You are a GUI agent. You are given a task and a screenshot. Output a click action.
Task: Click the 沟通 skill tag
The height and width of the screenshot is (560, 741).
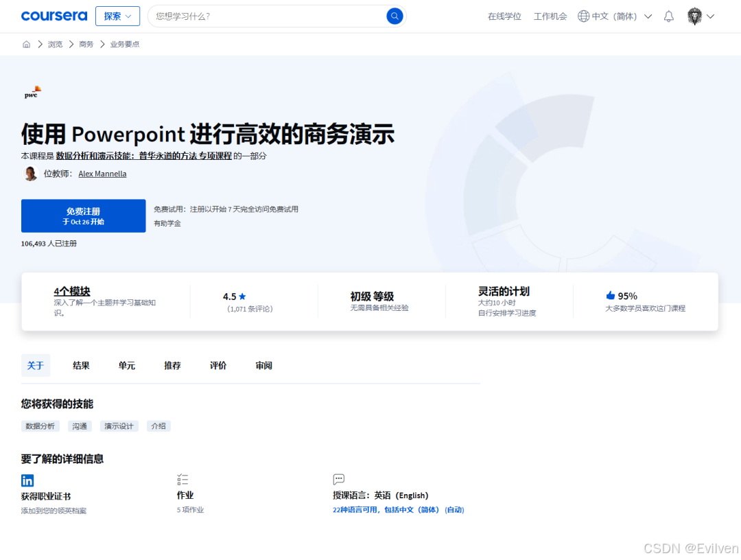(80, 426)
